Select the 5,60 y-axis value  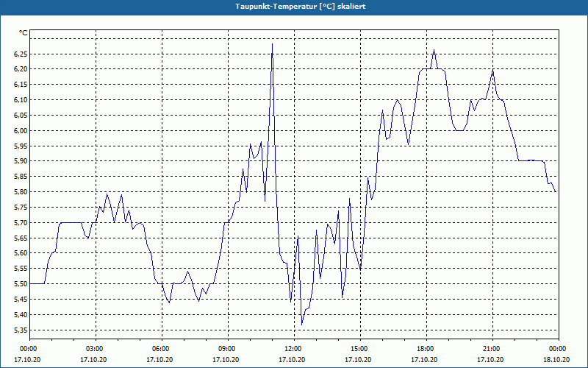21,253
